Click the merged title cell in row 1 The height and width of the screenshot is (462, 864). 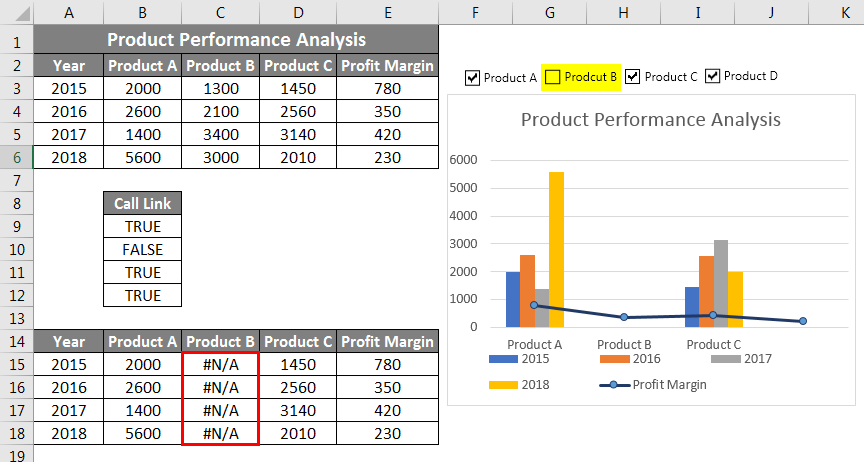point(236,40)
